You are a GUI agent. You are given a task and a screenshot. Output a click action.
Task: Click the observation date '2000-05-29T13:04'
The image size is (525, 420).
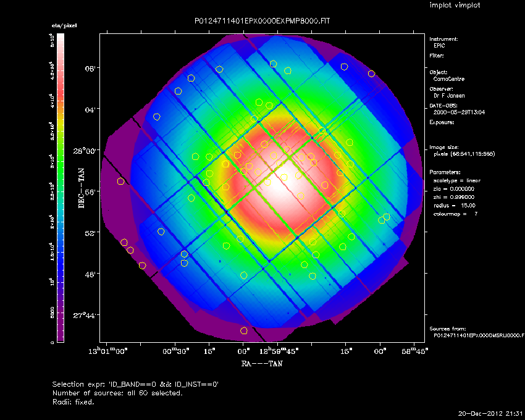pos(459,112)
